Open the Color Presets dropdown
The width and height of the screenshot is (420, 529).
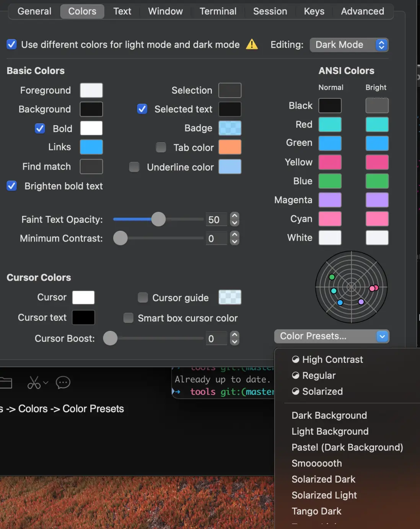(331, 336)
